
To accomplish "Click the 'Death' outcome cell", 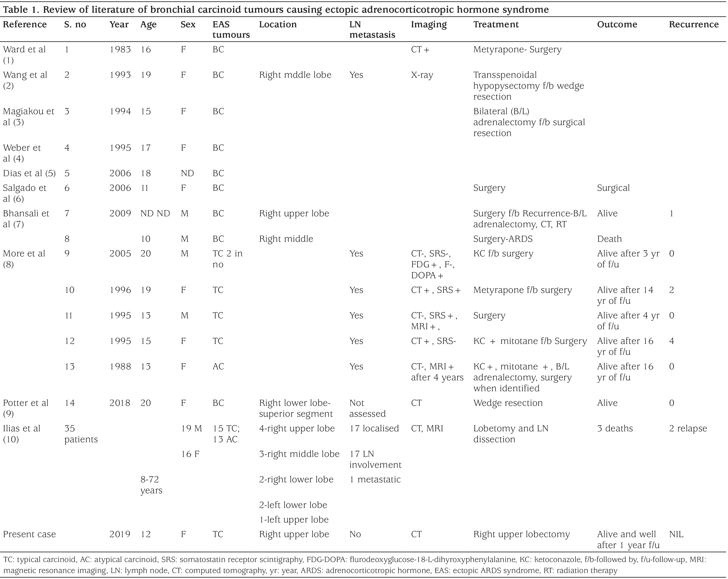I will tap(609, 239).
